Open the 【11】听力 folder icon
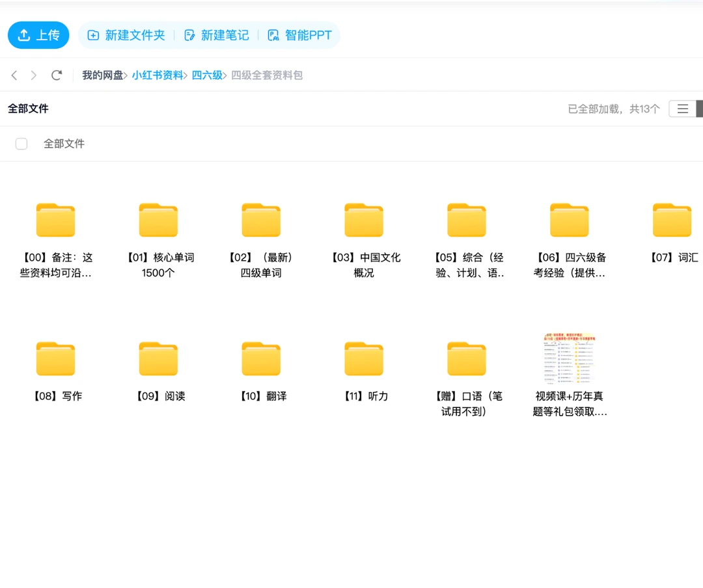 click(x=364, y=358)
